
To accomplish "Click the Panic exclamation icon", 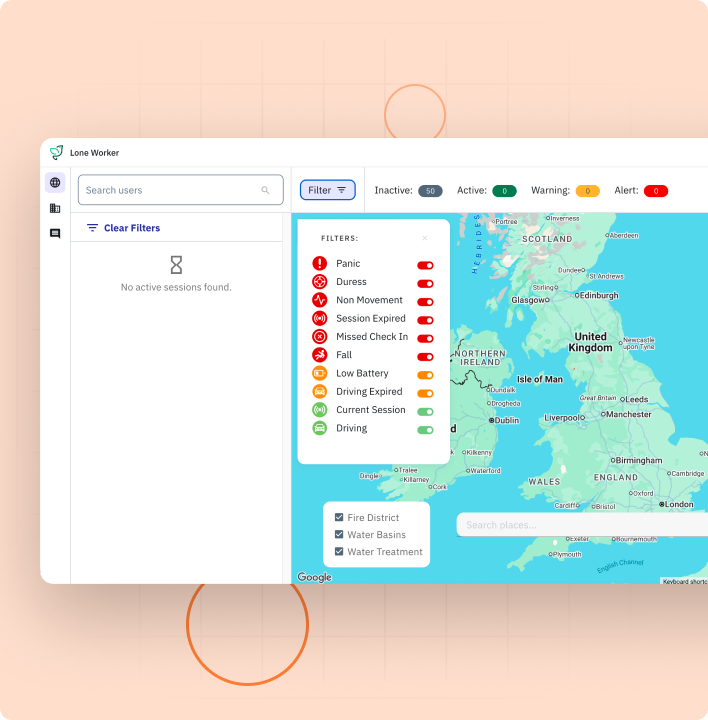I will [x=320, y=263].
